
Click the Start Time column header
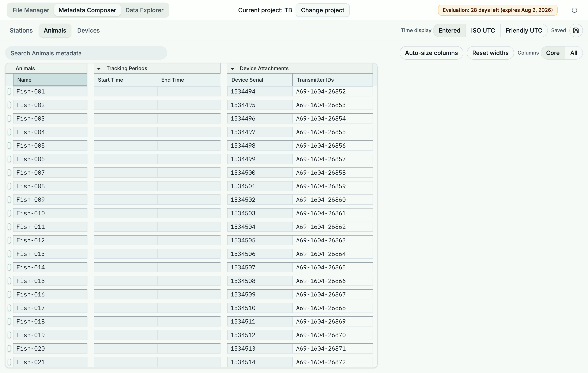pos(125,80)
